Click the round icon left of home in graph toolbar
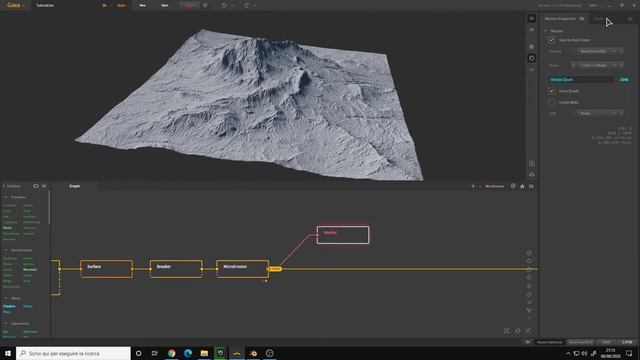 pyautogui.click(x=513, y=186)
